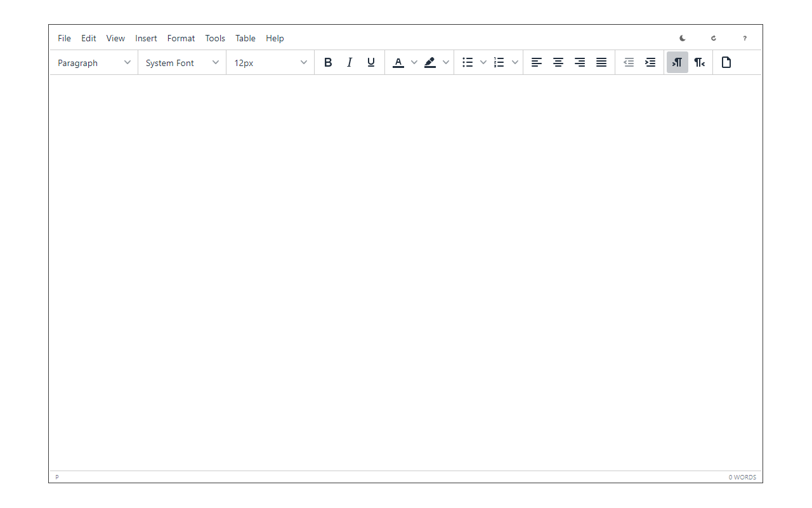812x508 pixels.
Task: Enable dark mode with the moon icon
Action: (682, 38)
